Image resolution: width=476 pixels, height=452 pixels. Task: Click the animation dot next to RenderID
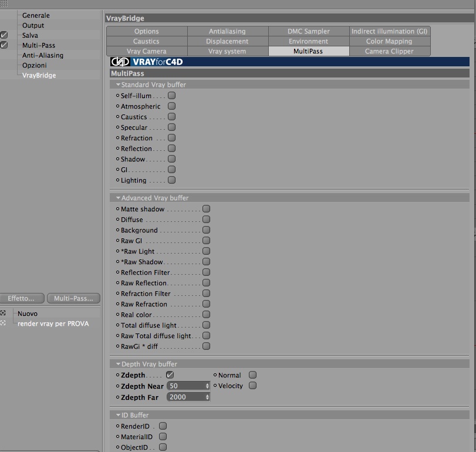click(118, 426)
